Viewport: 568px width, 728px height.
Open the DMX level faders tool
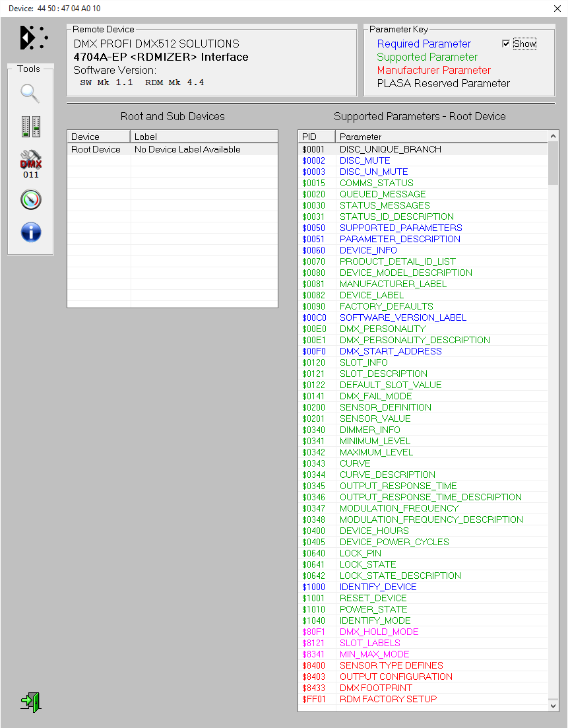click(x=31, y=127)
